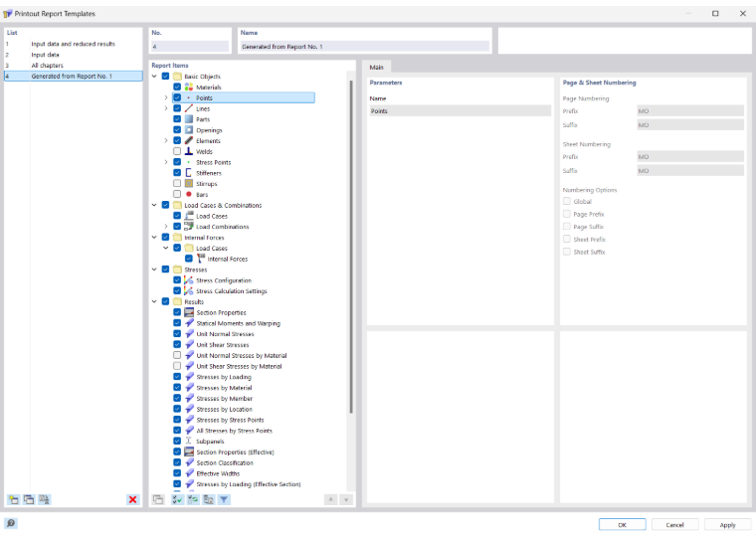Click the Elements icon
This screenshot has width=756, height=541.
189,141
